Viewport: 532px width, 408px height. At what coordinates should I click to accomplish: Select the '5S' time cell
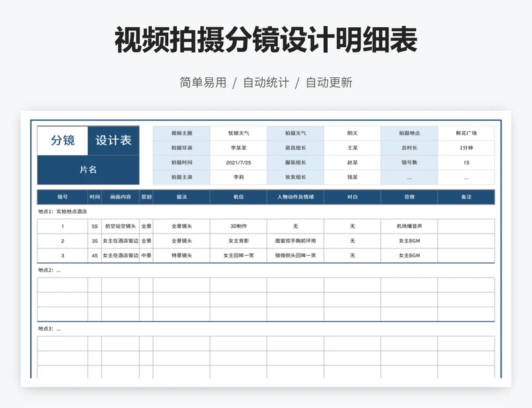click(94, 226)
